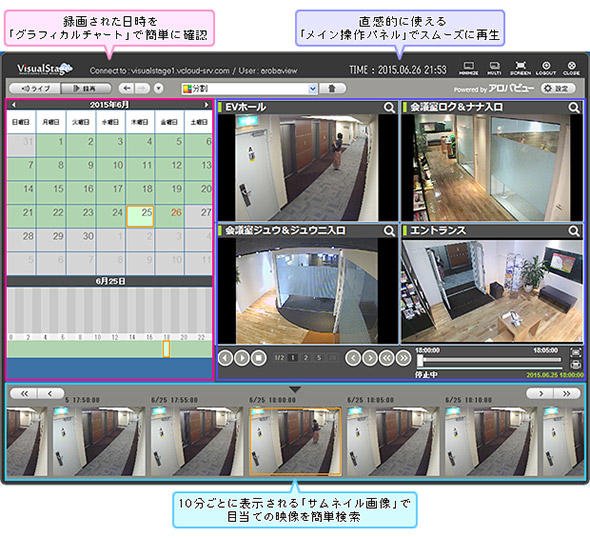Click the MINIMIZE icon in the header
590x538 pixels.
pyautogui.click(x=468, y=68)
